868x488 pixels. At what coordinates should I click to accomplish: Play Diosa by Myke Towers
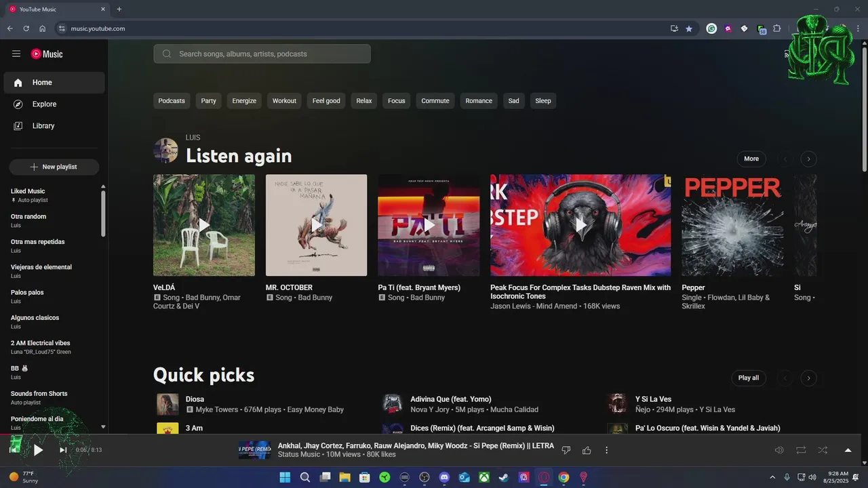[167, 405]
